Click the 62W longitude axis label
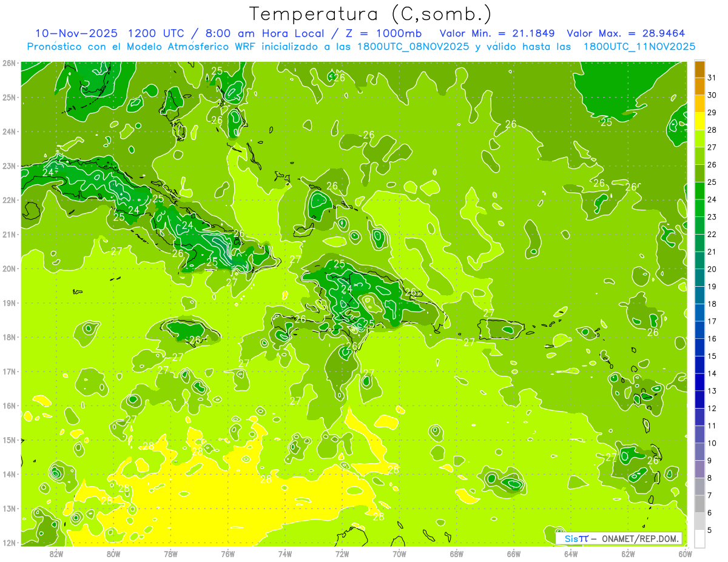Viewport: 728px width, 562px height. [628, 554]
